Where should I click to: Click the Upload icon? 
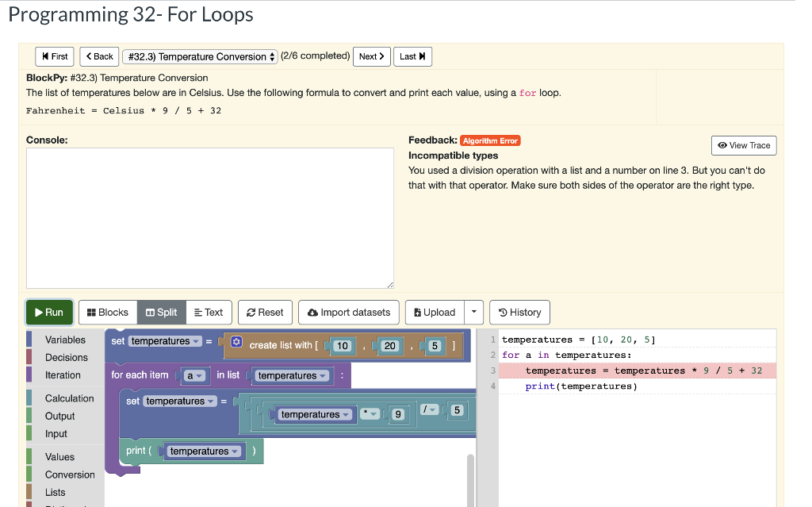pyautogui.click(x=434, y=312)
